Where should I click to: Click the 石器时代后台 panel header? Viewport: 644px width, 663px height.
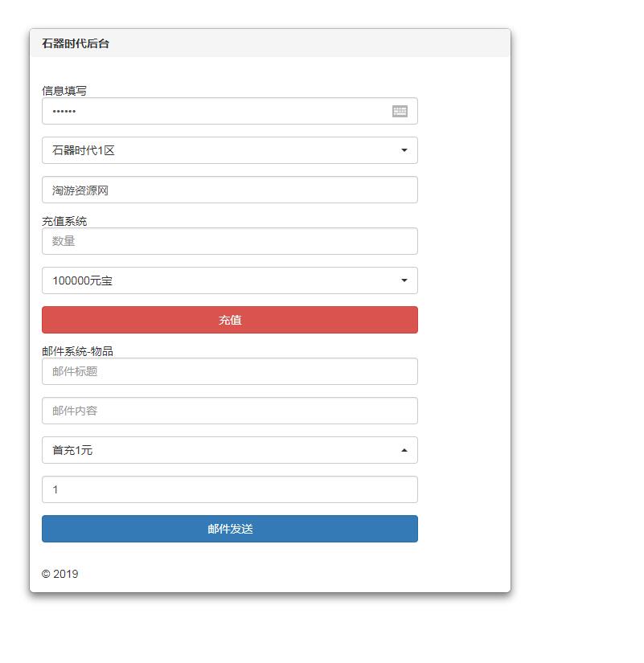click(76, 43)
